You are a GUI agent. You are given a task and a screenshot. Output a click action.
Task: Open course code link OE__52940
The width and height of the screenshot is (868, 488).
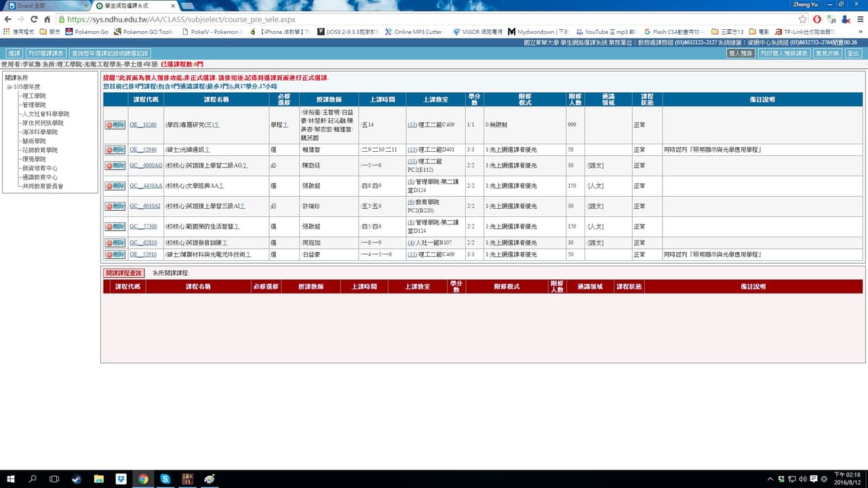coord(143,149)
